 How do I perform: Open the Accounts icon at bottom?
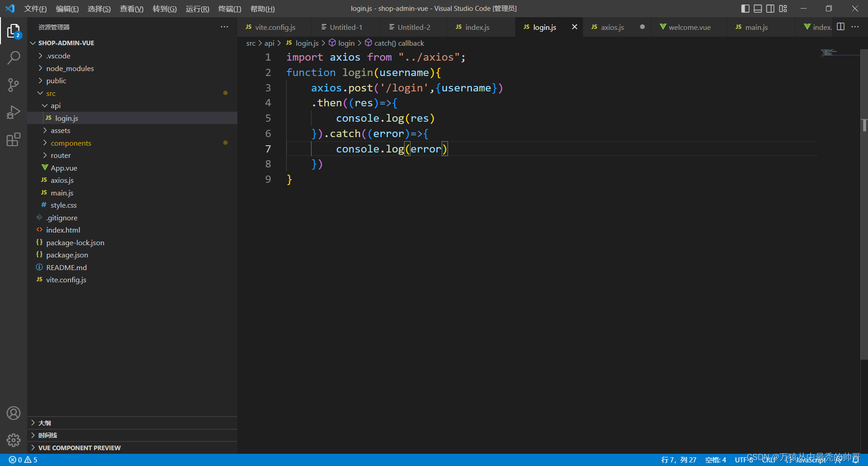tap(14, 413)
